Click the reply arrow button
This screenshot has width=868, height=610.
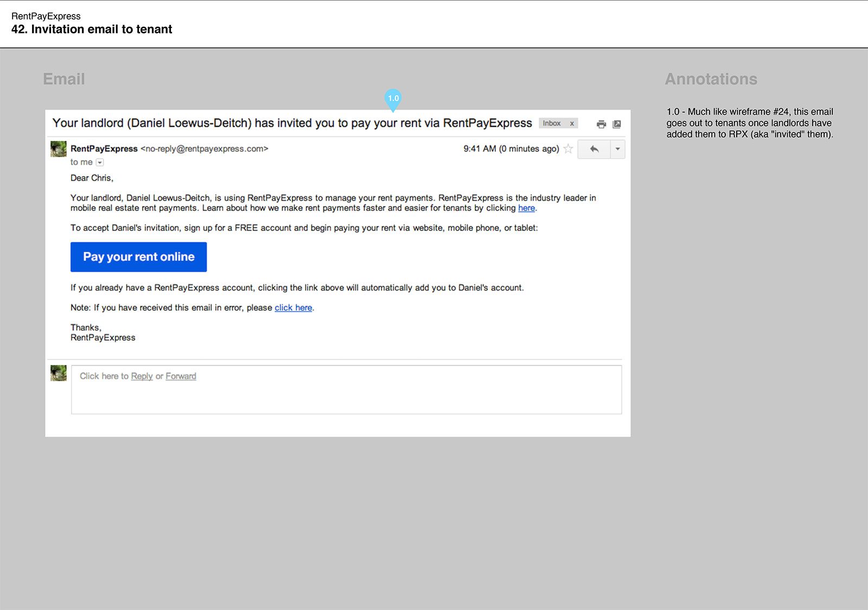click(594, 149)
